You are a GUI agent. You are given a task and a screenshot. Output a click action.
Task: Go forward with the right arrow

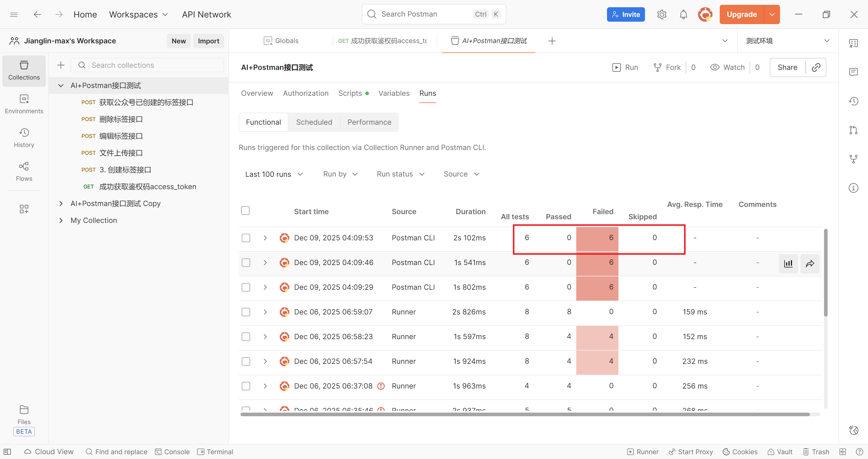59,14
